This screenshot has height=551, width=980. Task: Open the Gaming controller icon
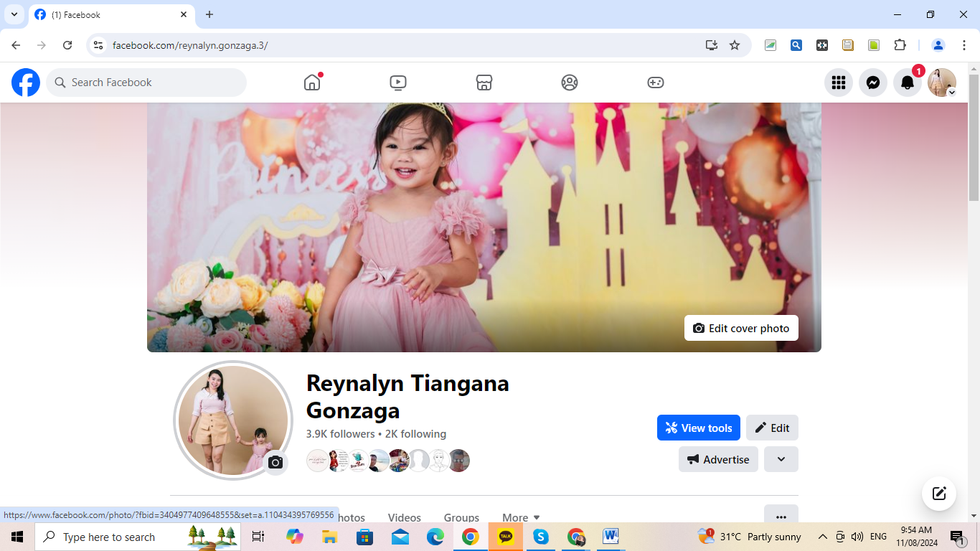tap(656, 83)
